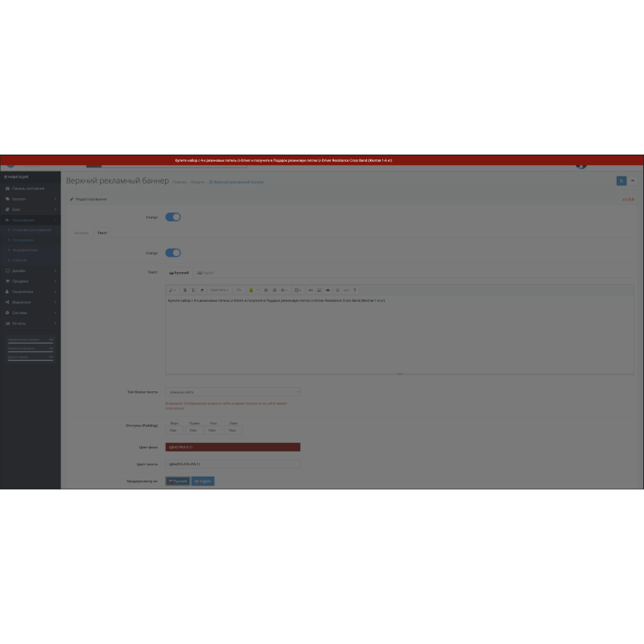Click the Цвет текста rgba input field

click(233, 464)
